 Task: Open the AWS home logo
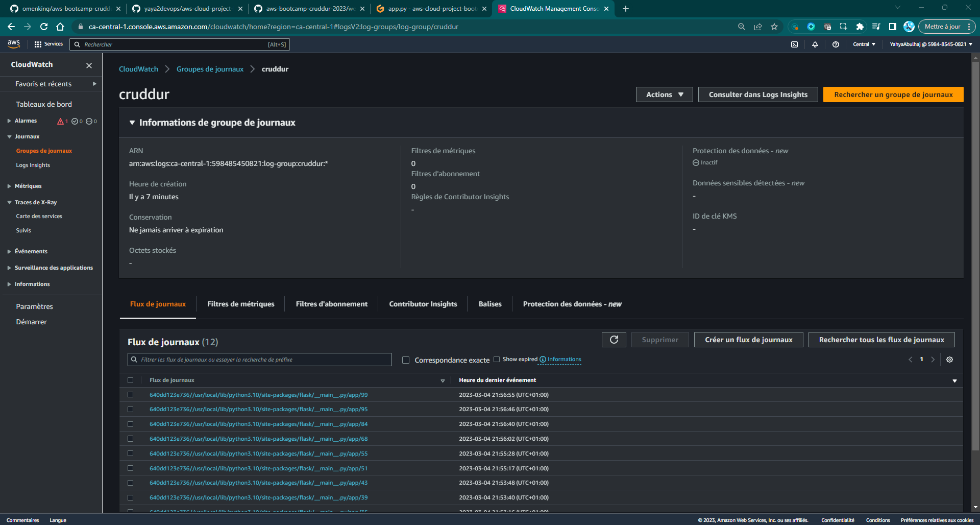14,44
